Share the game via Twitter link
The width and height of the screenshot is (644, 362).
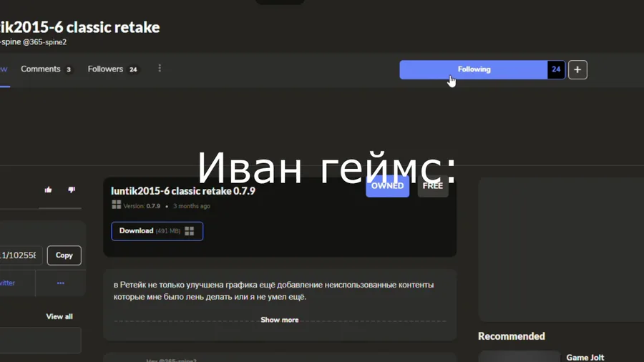tap(7, 283)
